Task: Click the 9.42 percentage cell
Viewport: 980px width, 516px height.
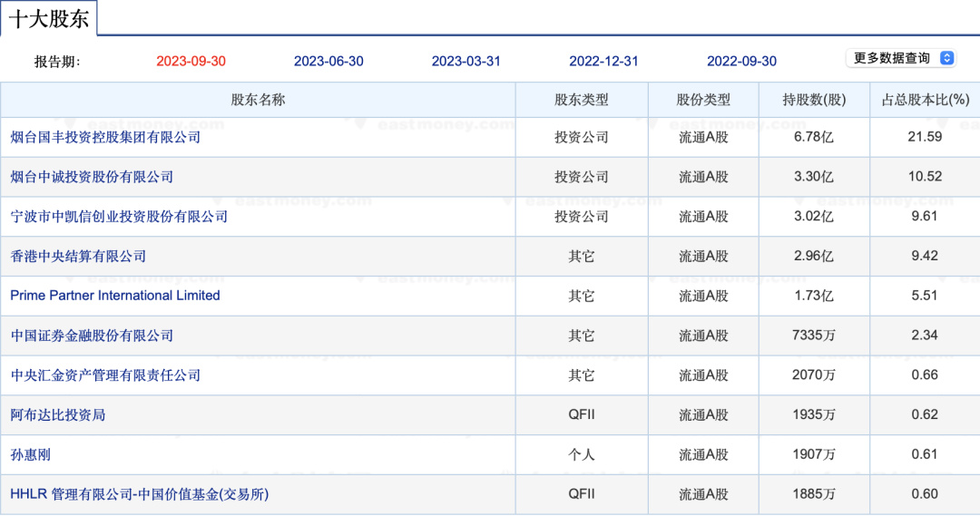Action: (925, 256)
